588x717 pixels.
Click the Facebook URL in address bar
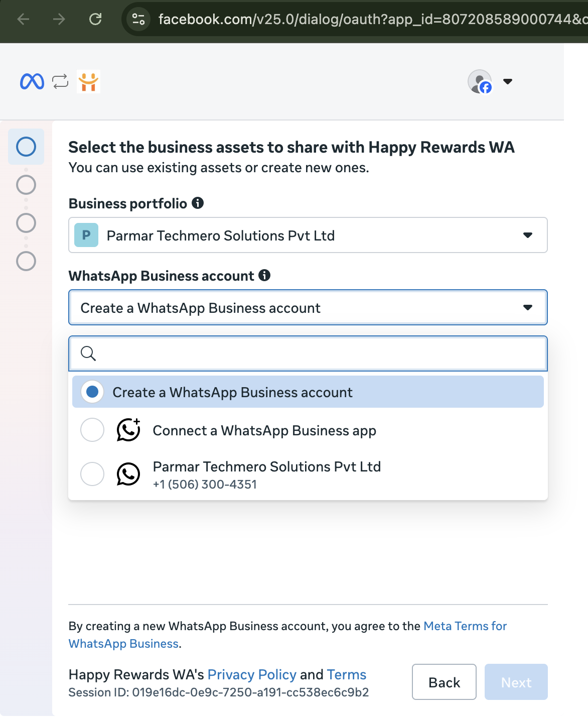click(x=372, y=20)
